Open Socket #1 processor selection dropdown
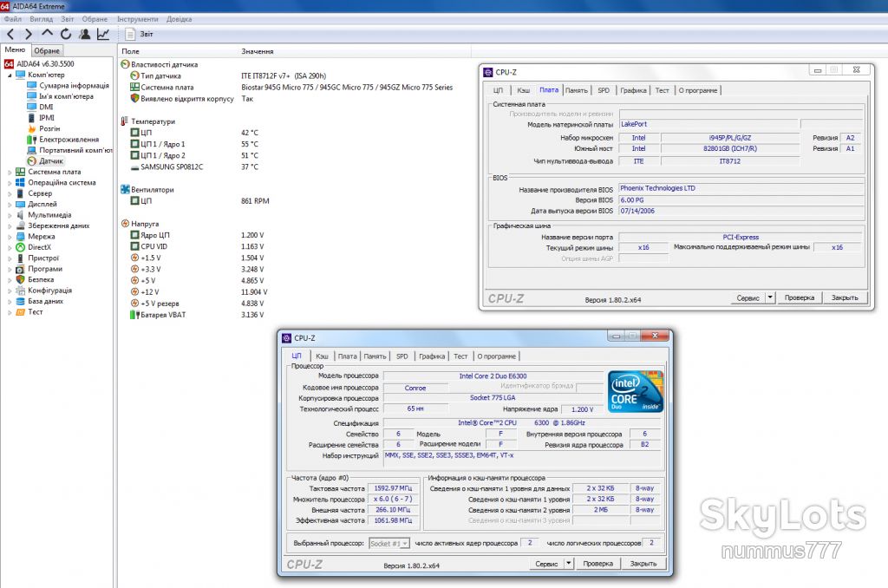Viewport: 888px width, 588px height. (x=389, y=543)
